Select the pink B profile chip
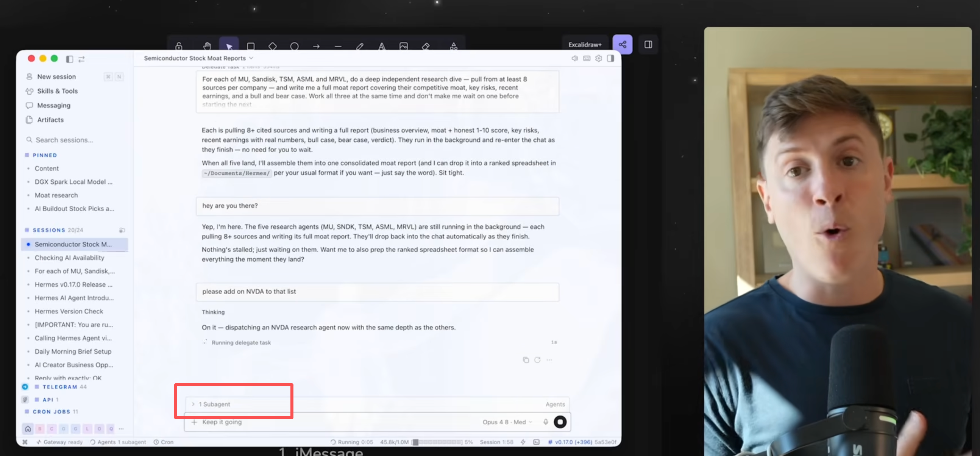 tap(39, 429)
